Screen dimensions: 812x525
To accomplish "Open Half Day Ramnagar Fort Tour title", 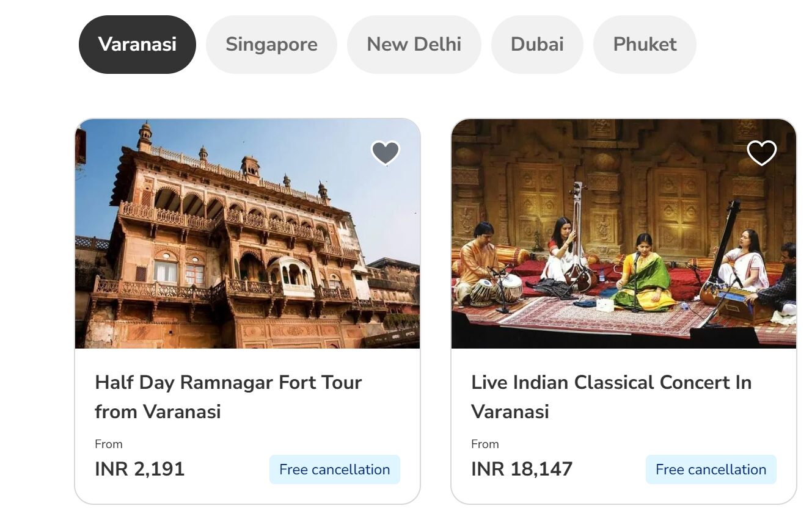I will [x=228, y=397].
